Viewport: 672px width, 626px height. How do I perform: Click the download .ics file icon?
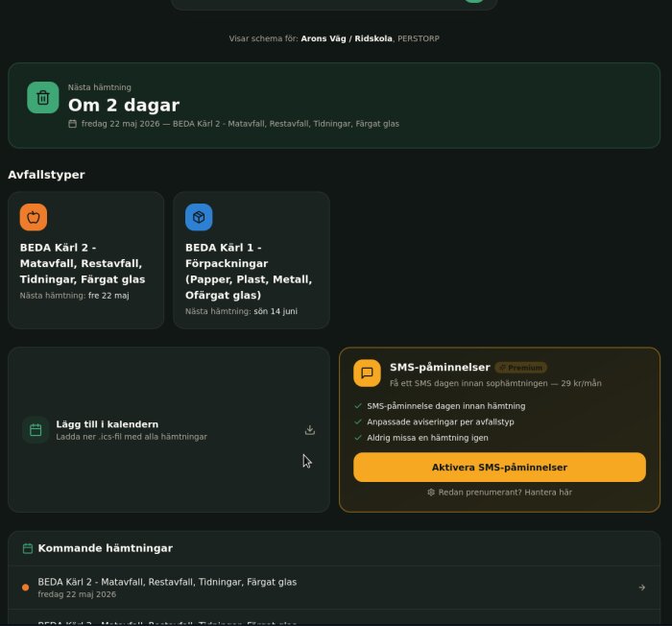tap(310, 430)
